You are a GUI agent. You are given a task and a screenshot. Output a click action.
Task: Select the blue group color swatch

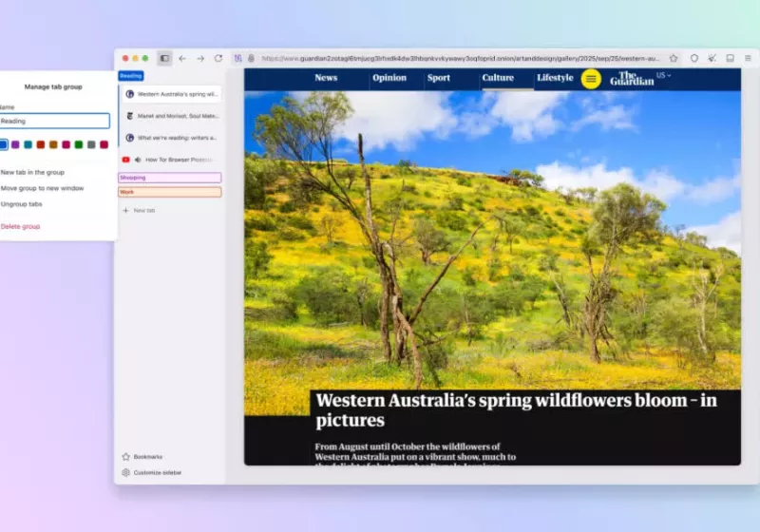click(3, 144)
